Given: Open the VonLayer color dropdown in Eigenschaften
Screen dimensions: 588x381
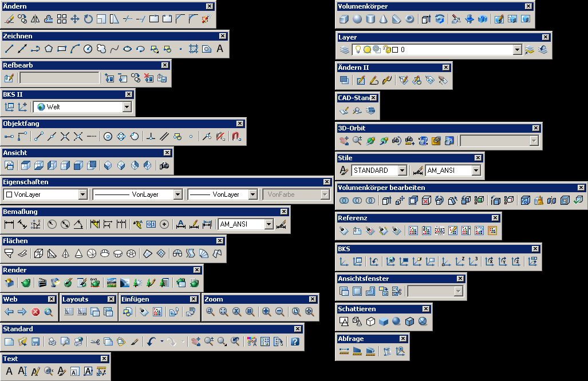Looking at the screenshot, I should [82, 195].
